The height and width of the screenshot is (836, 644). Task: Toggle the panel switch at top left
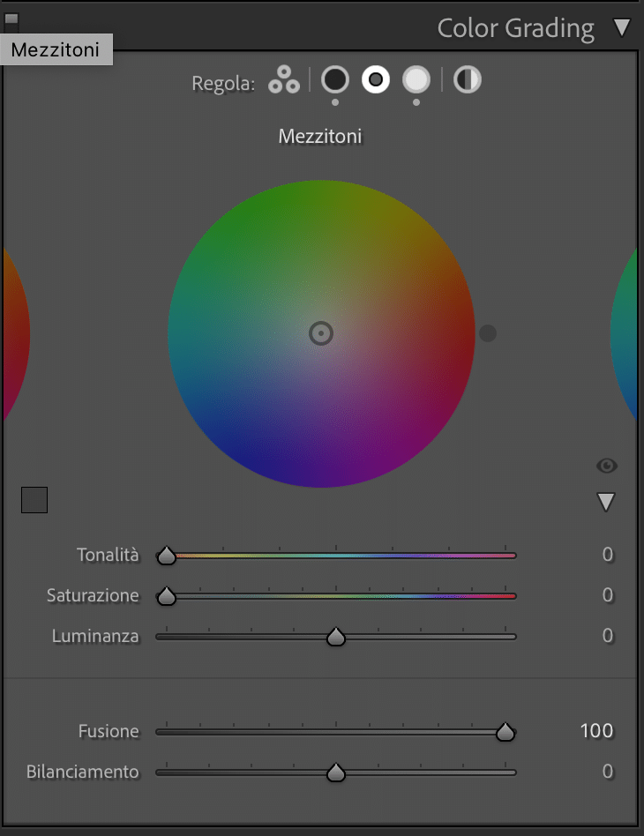click(x=11, y=21)
